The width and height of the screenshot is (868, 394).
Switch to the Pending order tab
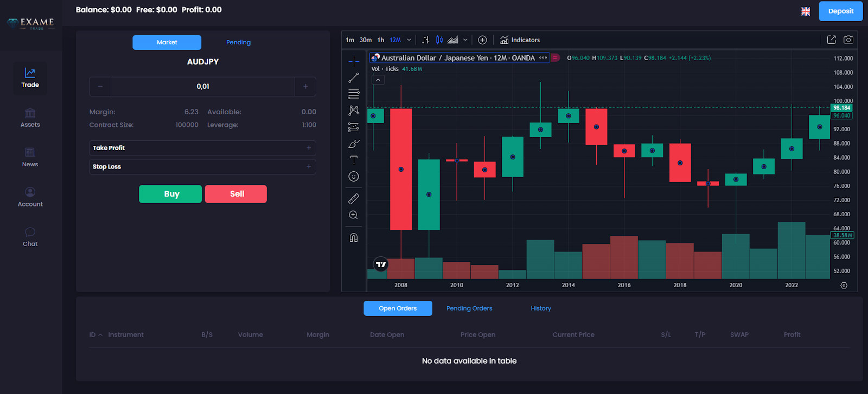[238, 42]
